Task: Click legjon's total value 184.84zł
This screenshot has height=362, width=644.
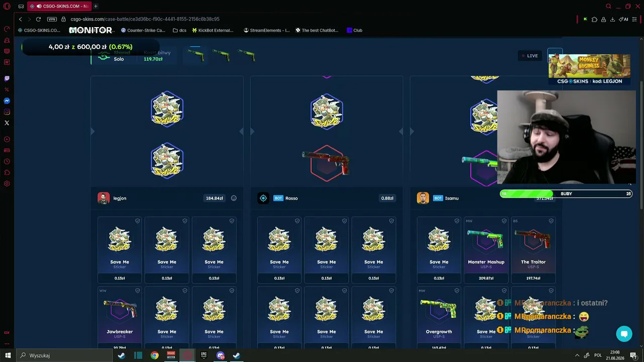Action: point(214,198)
